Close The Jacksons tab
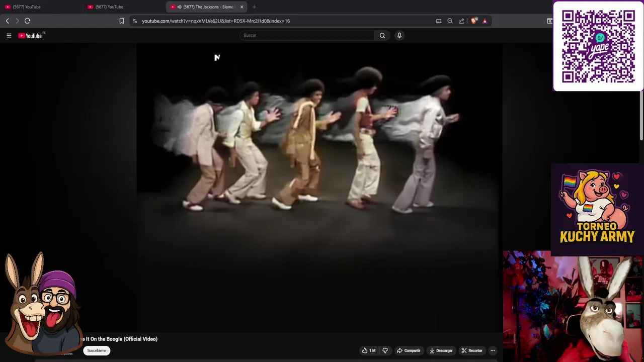Screen dimensions: 644x362 tap(242, 7)
